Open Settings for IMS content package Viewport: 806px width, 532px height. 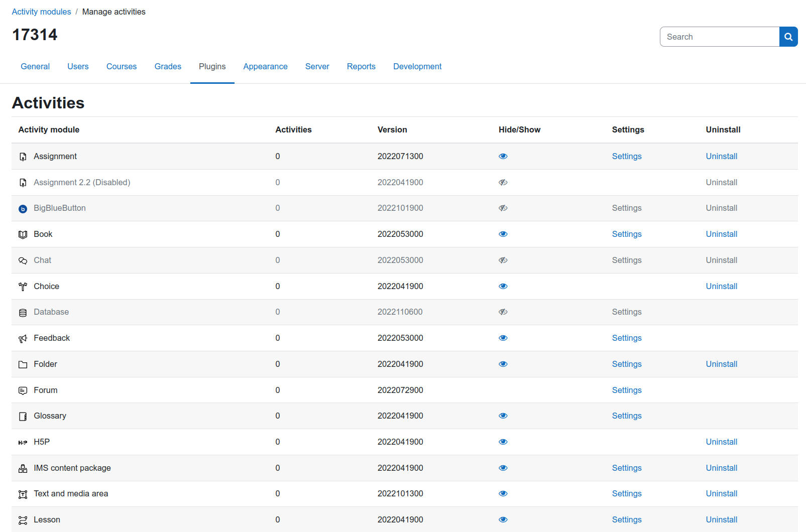click(x=627, y=468)
